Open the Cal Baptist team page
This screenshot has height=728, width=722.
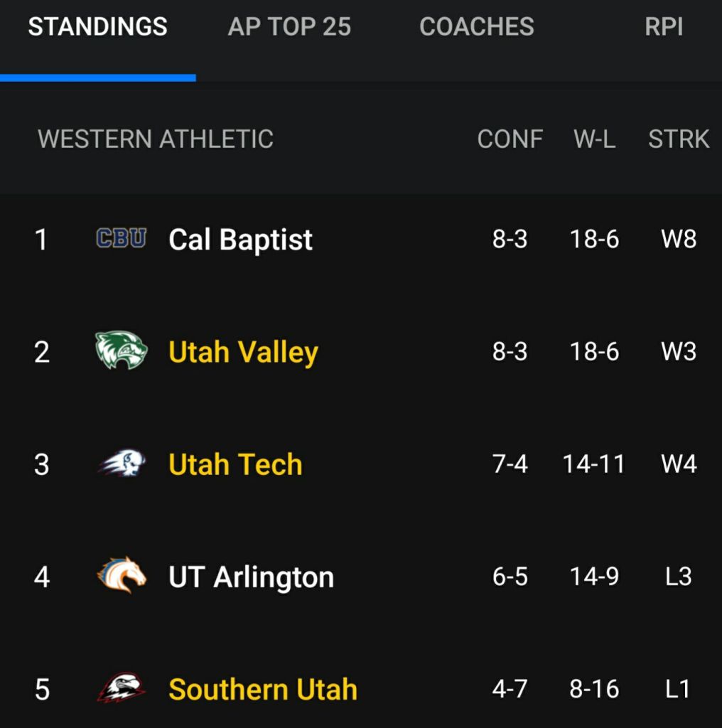pyautogui.click(x=240, y=240)
